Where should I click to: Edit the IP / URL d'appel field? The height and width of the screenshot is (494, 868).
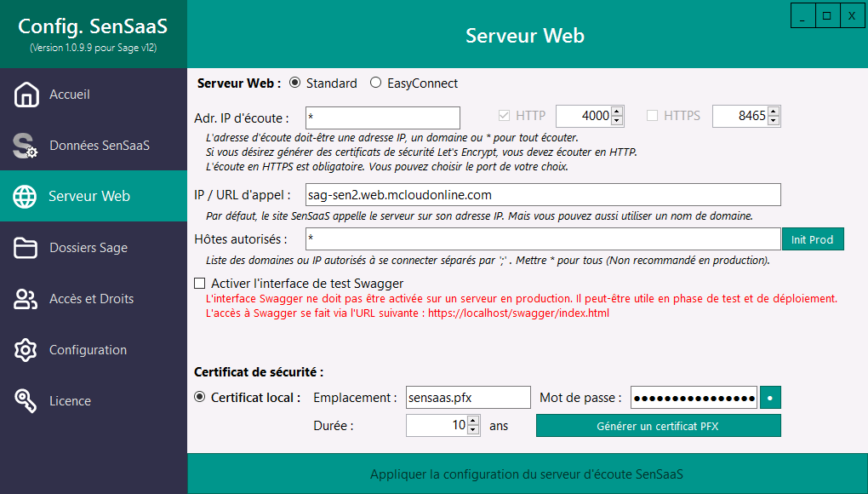coord(545,194)
